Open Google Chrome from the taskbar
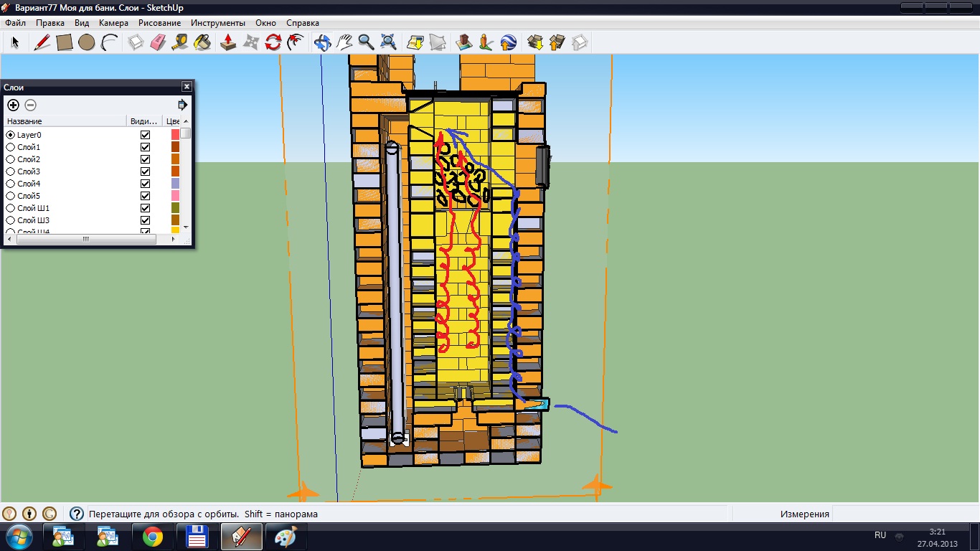Viewport: 980px width, 551px height. (x=152, y=536)
